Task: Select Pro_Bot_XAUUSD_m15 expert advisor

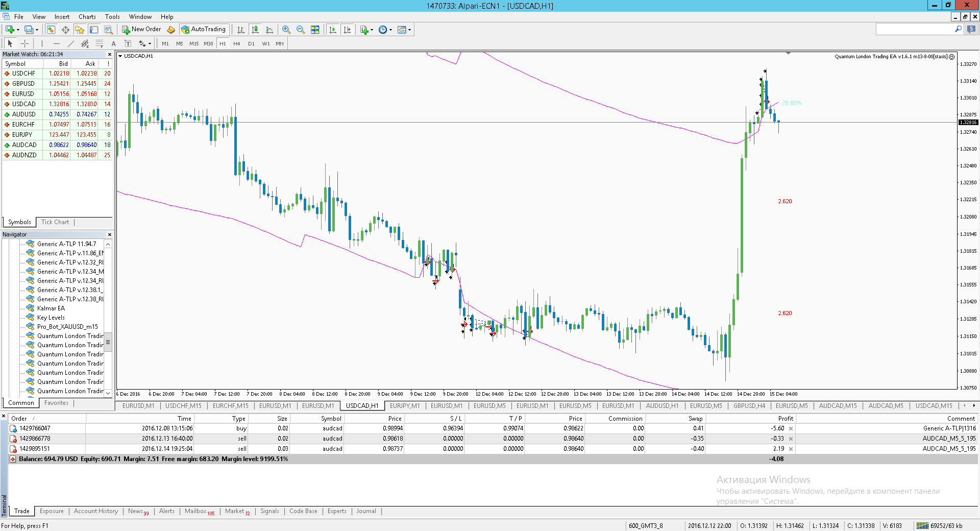Action: click(67, 327)
